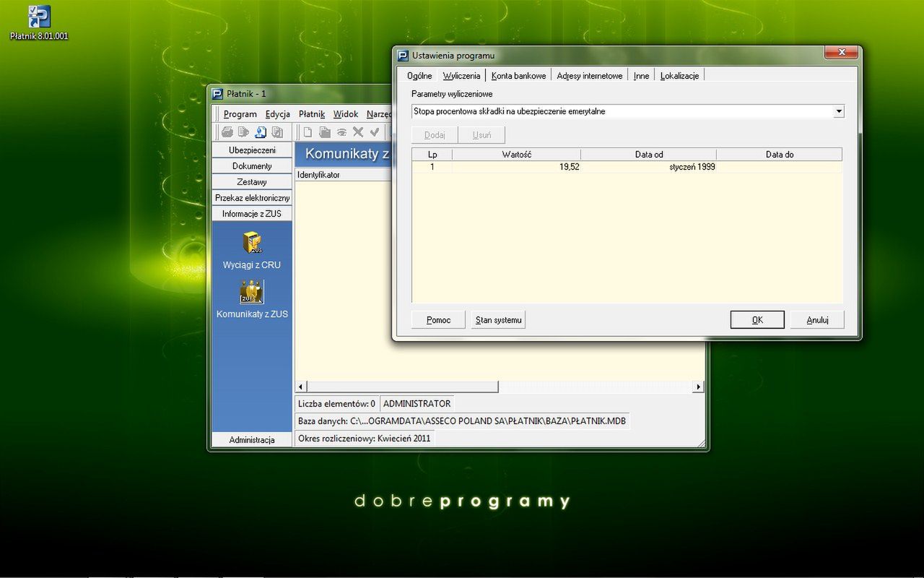924x578 pixels.
Task: Click the ADMINISTRATOR status bar entry
Action: pos(417,404)
